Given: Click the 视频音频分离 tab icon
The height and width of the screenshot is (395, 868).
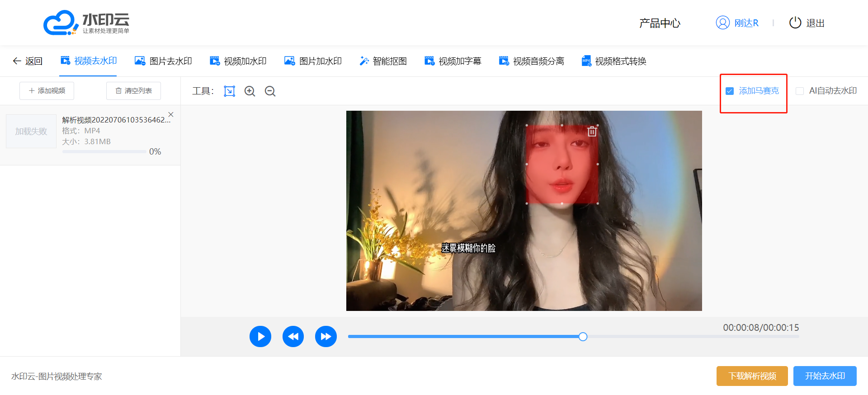Looking at the screenshot, I should (x=504, y=61).
